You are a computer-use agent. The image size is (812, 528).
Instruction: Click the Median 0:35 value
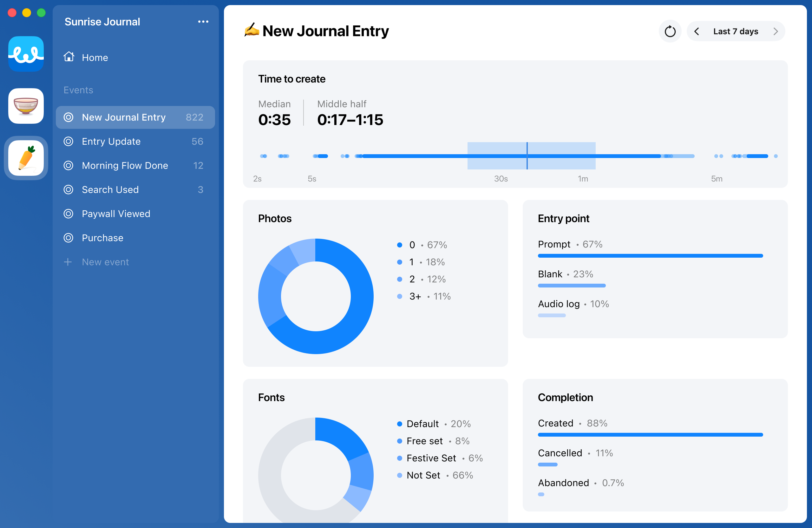274,120
